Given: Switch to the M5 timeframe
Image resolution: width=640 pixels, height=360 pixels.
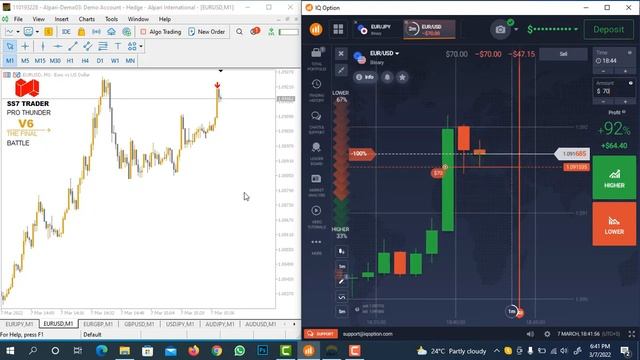Looking at the screenshot, I should [25, 60].
